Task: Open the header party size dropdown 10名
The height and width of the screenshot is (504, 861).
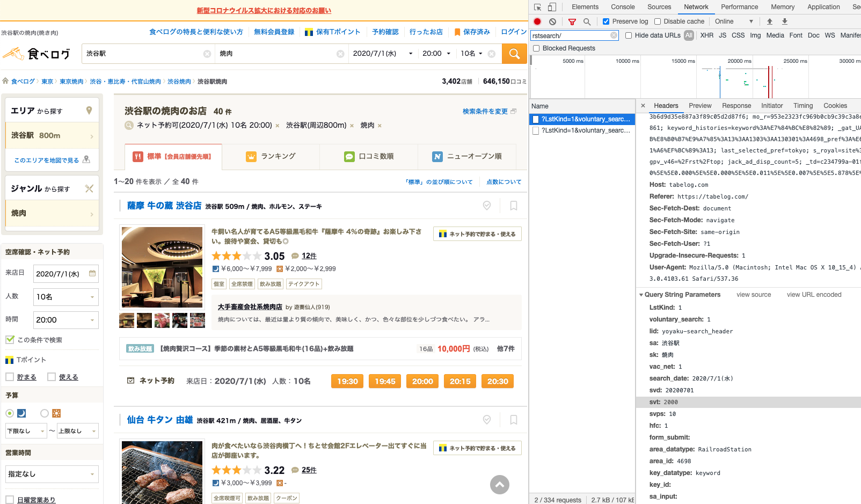Action: pyautogui.click(x=471, y=54)
